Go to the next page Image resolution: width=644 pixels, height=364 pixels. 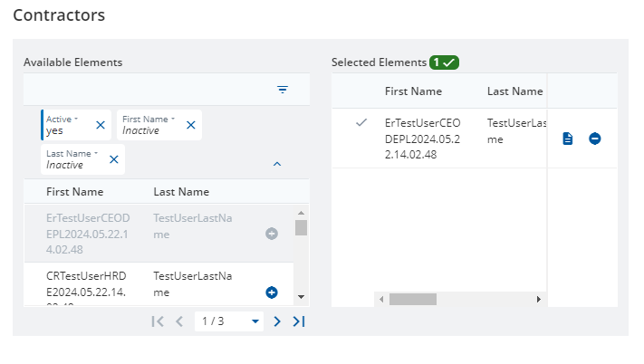click(277, 321)
